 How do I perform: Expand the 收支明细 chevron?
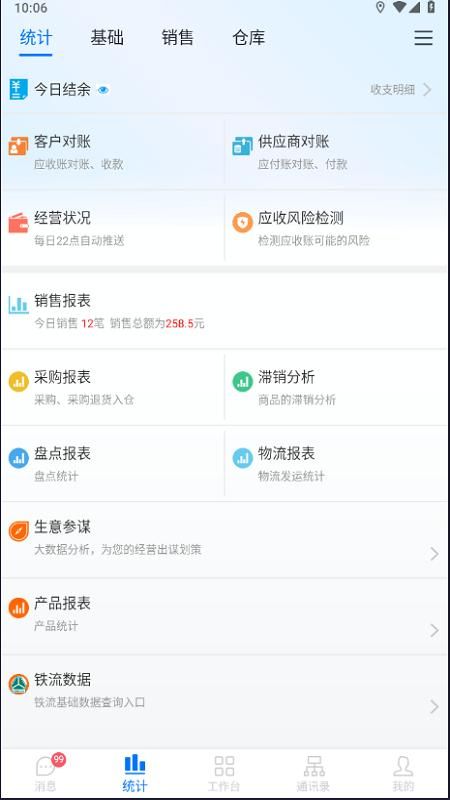click(428, 90)
